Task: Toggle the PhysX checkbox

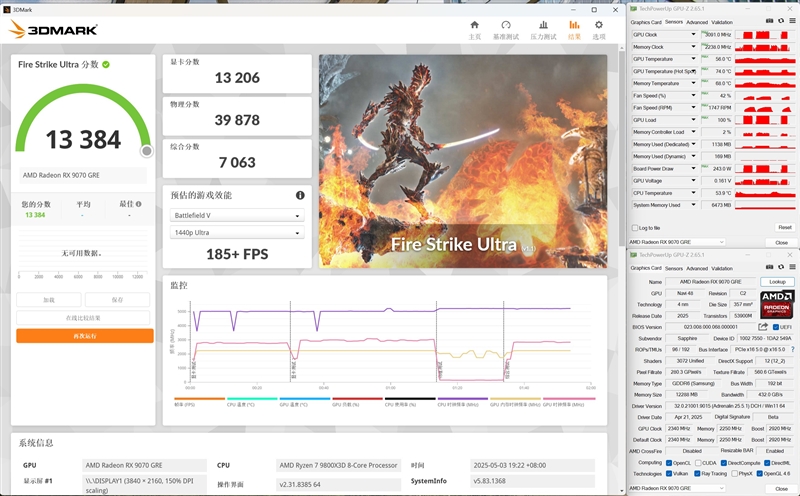Action: (733, 473)
